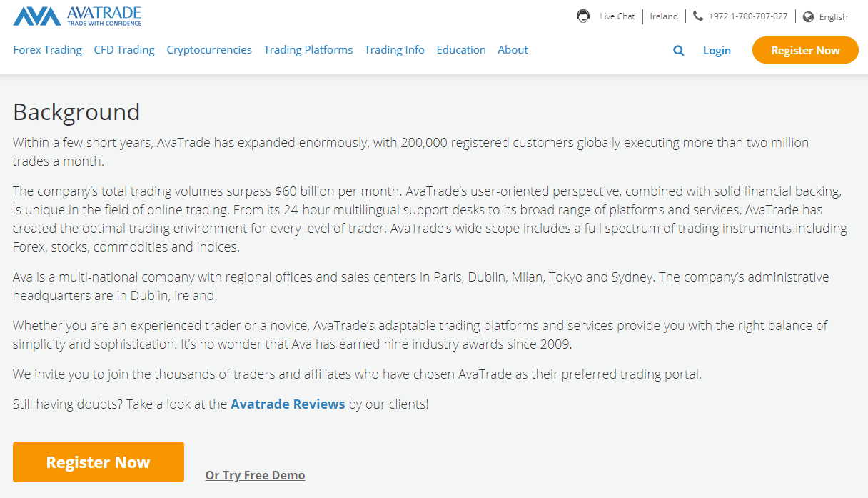868x498 pixels.
Task: Expand the Cryptocurrencies menu
Action: [209, 50]
